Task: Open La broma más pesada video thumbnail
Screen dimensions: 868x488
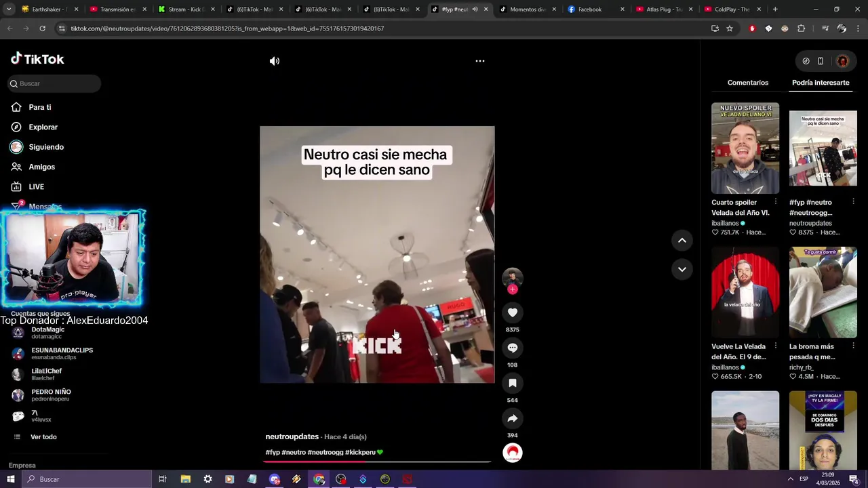Action: click(x=823, y=292)
